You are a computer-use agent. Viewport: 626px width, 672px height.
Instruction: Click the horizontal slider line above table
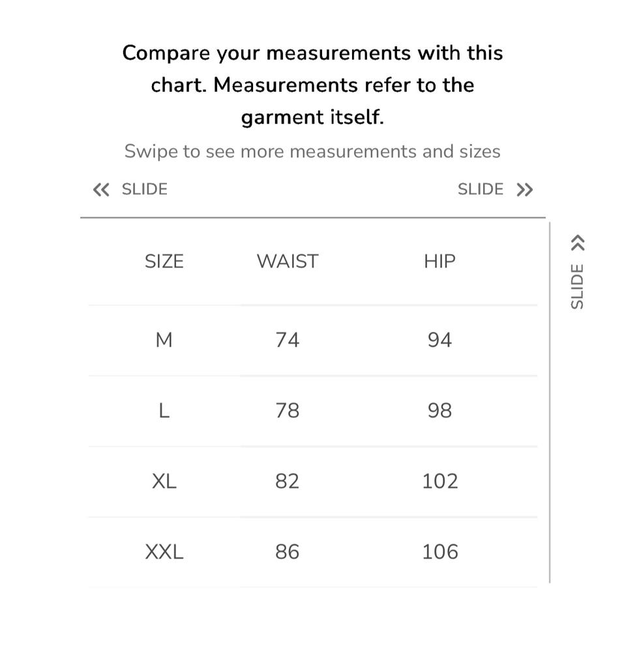(313, 218)
